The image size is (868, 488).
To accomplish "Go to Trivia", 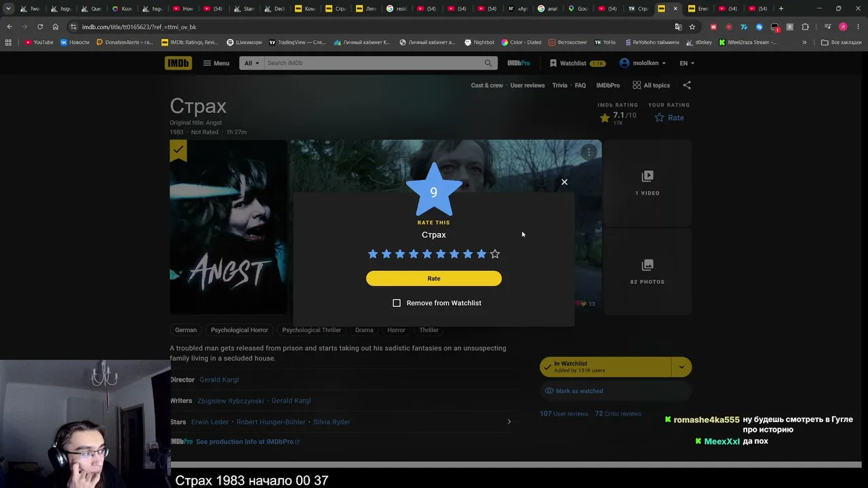I will point(559,85).
